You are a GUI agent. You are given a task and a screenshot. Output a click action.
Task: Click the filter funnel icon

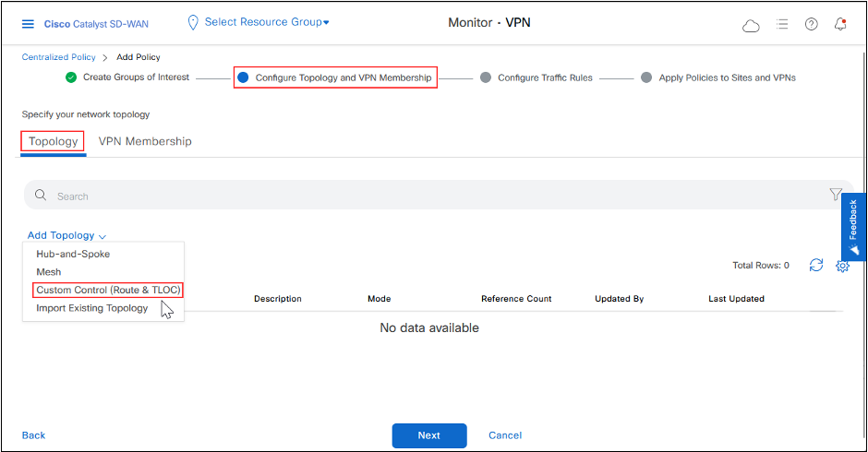[836, 195]
